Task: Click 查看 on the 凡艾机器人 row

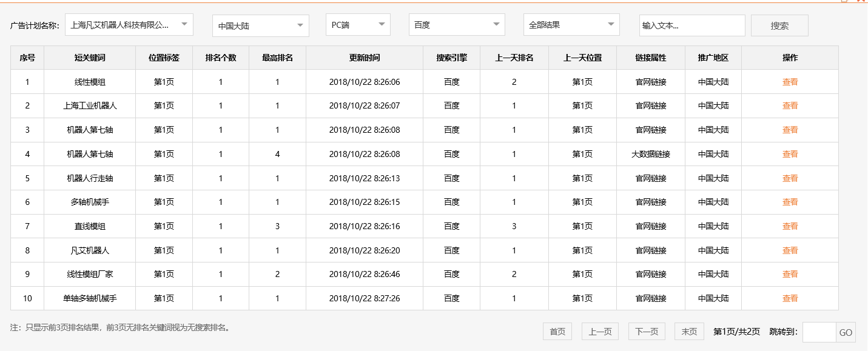Action: click(790, 250)
